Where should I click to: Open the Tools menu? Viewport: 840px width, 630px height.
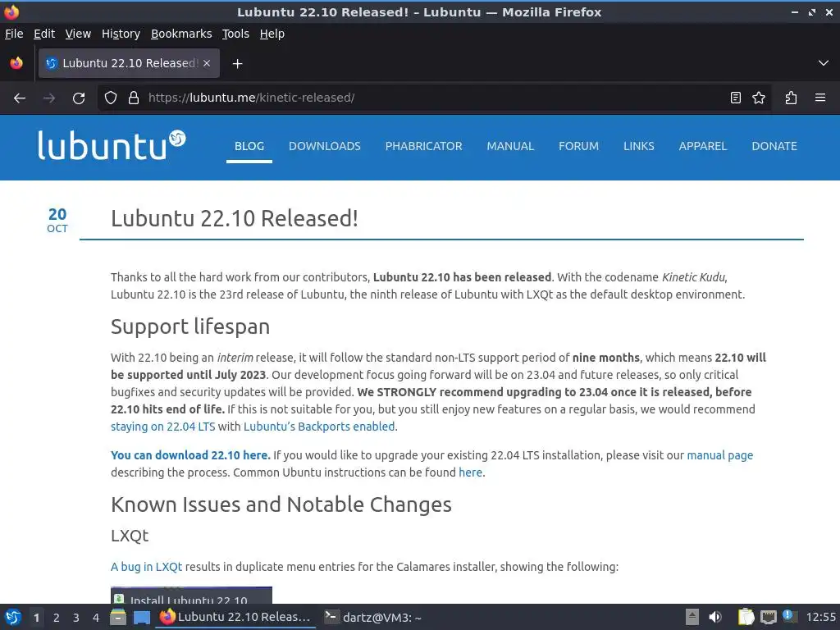[235, 34]
